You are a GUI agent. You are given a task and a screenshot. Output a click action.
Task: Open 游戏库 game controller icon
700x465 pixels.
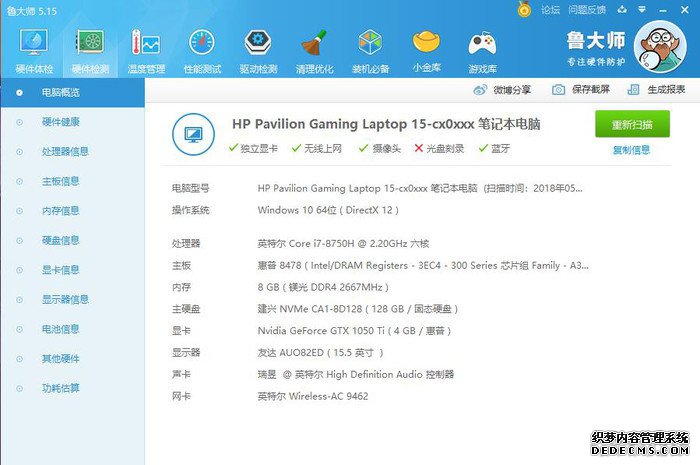(483, 50)
